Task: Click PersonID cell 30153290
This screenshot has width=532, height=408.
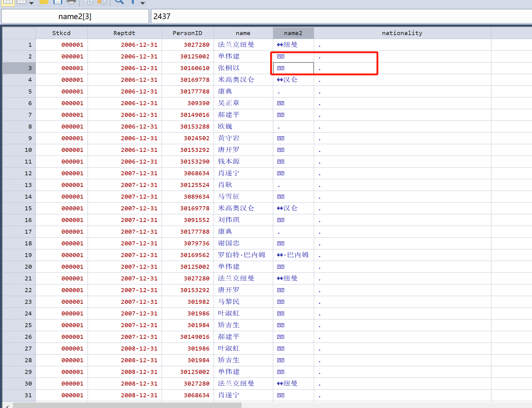Action: (x=187, y=162)
